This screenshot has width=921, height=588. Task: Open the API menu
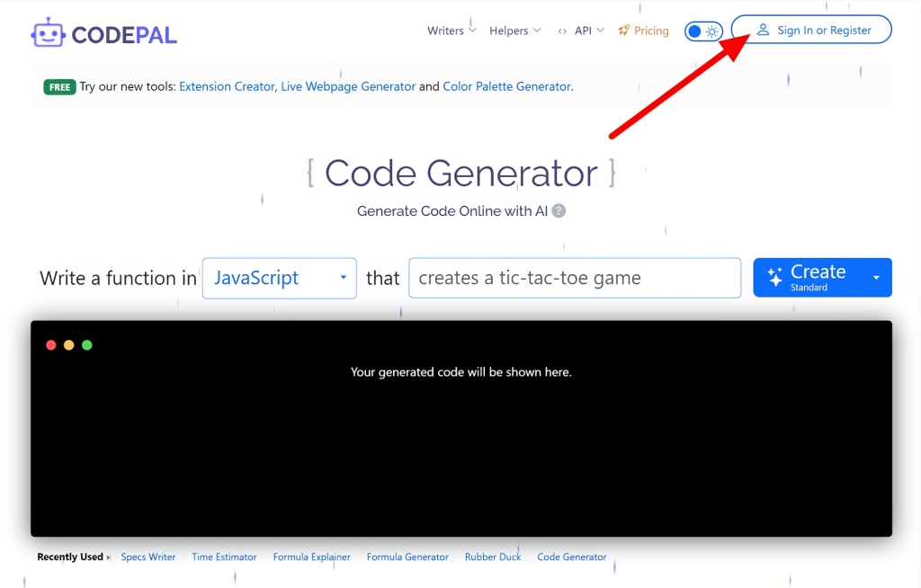coord(581,31)
